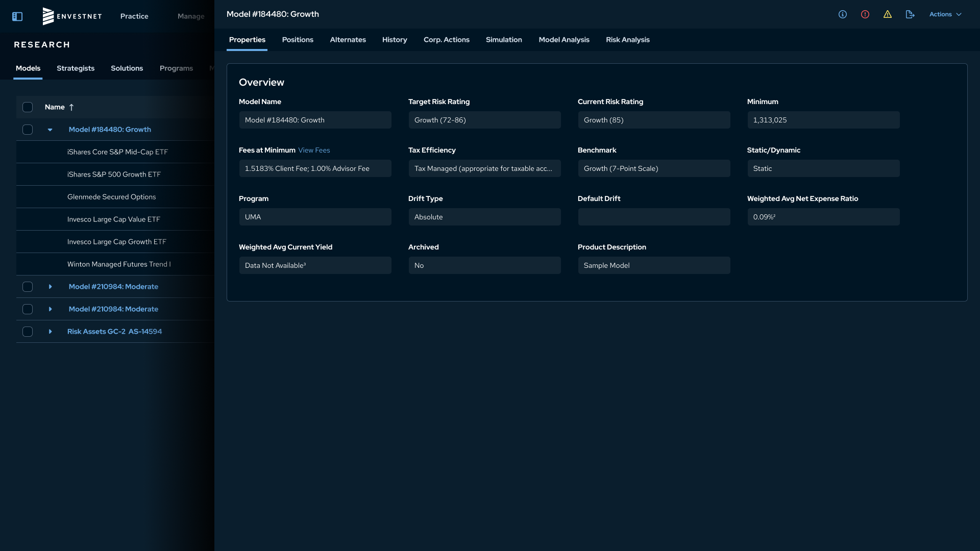Viewport: 980px width, 551px height.
Task: Switch to the Alternates tab
Action: coord(348,40)
